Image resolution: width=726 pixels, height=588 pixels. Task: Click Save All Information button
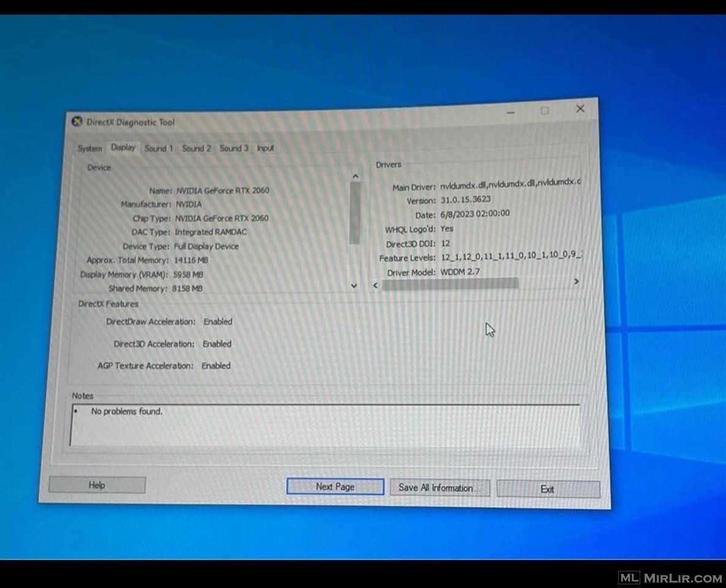(439, 488)
